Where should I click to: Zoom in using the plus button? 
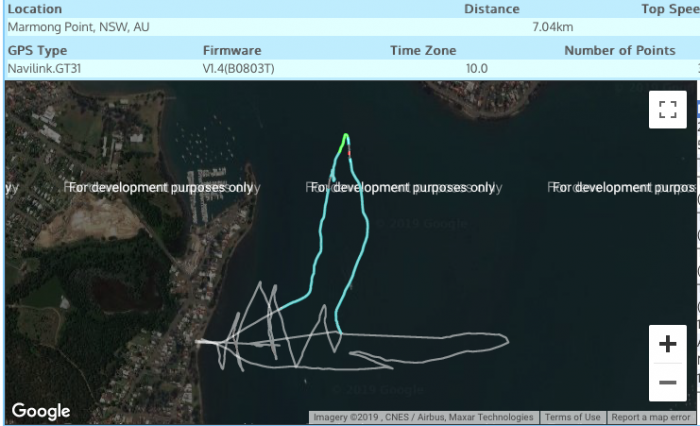click(x=667, y=344)
